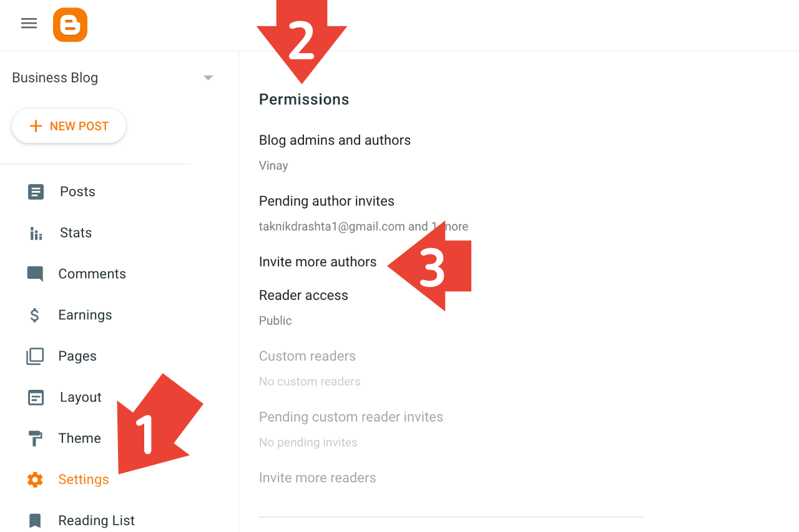Image resolution: width=799 pixels, height=532 pixels.
Task: Click the orange Blogger logo
Action: (70, 25)
